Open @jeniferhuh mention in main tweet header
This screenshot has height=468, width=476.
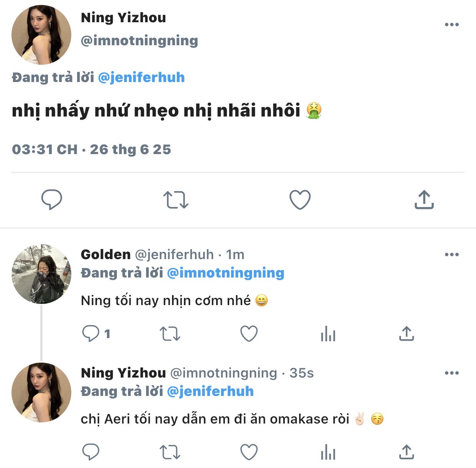141,77
